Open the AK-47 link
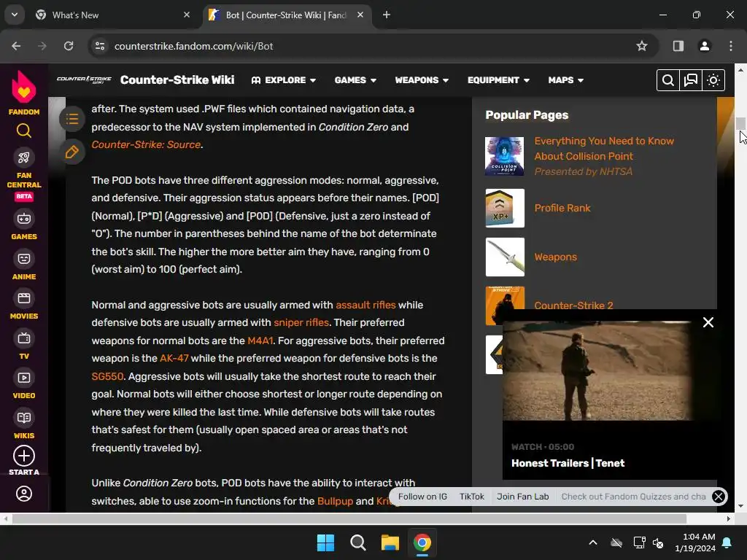Viewport: 747px width, 560px height. (x=174, y=358)
